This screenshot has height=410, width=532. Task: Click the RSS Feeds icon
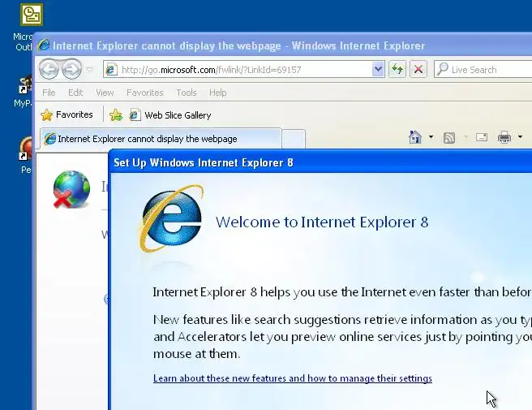click(449, 137)
